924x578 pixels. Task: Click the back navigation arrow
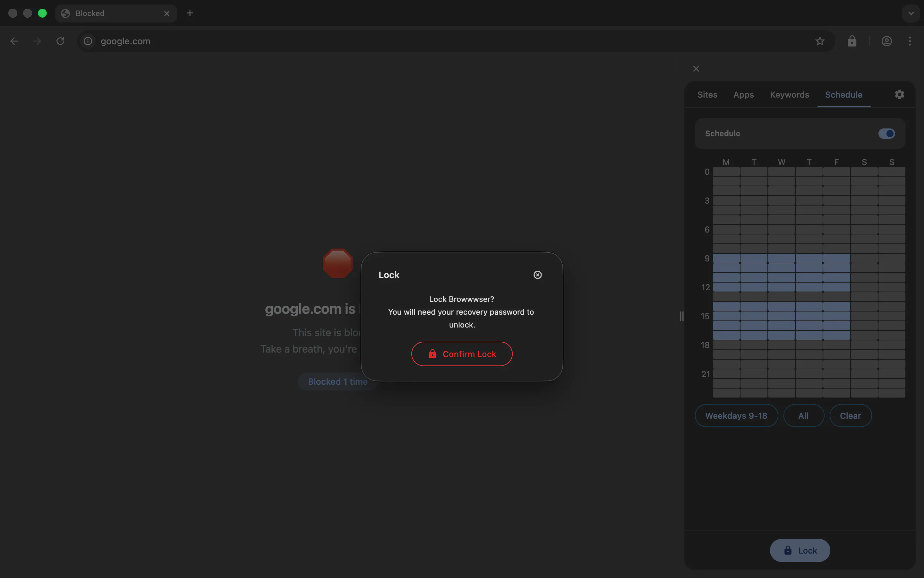pyautogui.click(x=14, y=41)
